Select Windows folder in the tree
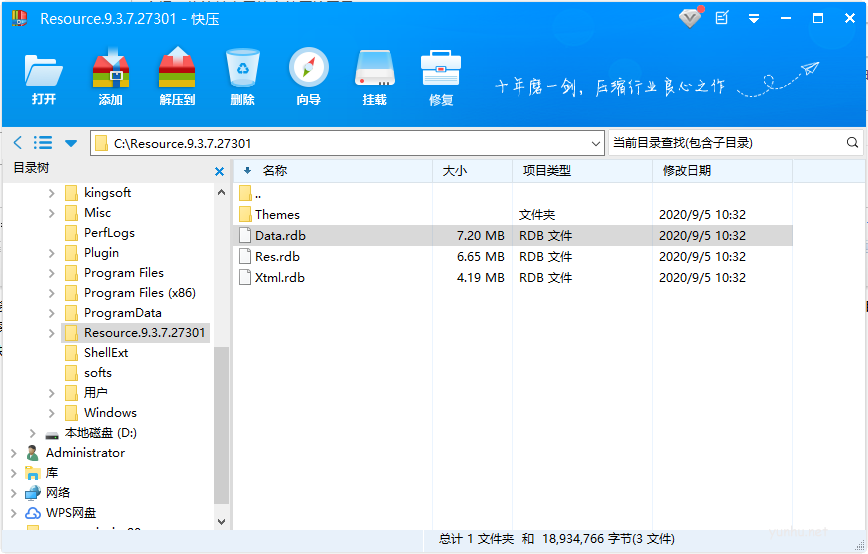This screenshot has width=868, height=554. [110, 413]
